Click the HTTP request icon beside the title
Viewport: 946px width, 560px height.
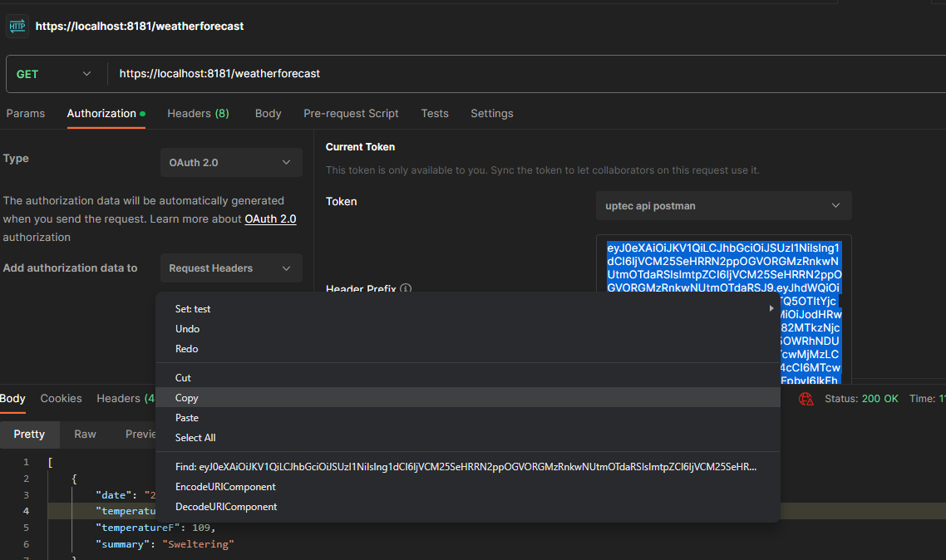click(17, 27)
